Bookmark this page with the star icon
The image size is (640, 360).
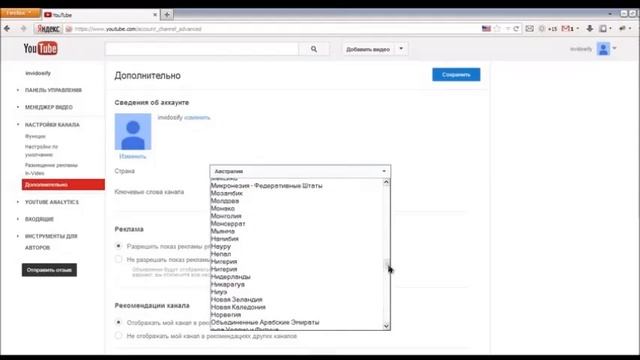[x=497, y=29]
